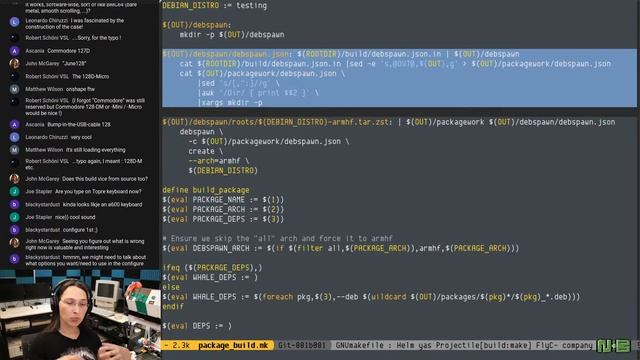This screenshot has height=360, width=640.
Task: Click the yas minor mode indicator
Action: [x=425, y=345]
